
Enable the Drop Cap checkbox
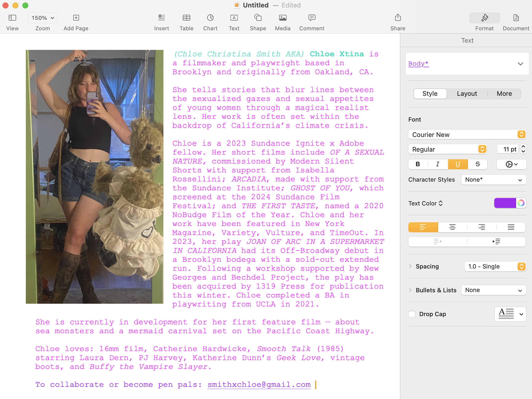pyautogui.click(x=412, y=314)
